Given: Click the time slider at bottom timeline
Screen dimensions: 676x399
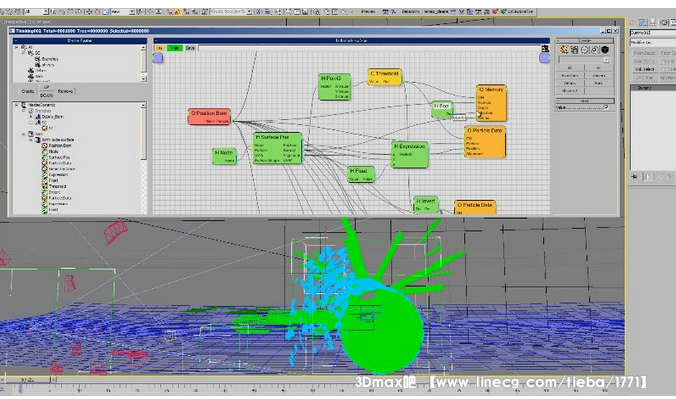Looking at the screenshot, I should (x=29, y=380).
